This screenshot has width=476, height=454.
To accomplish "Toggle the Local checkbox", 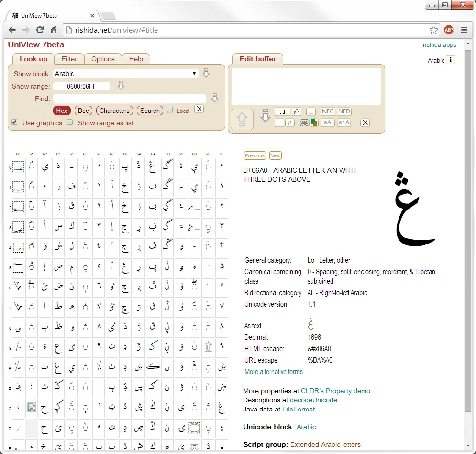I will 170,110.
